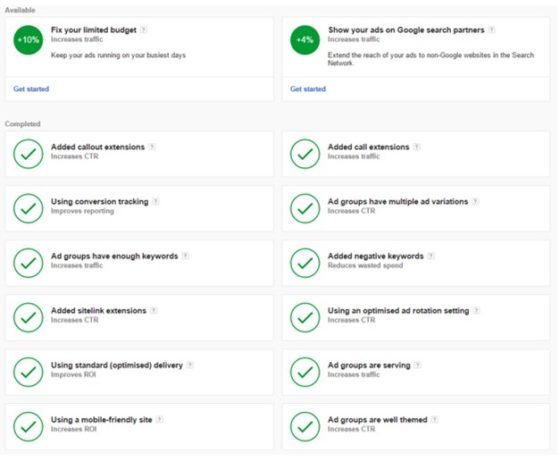Click the Added call extensions card title
This screenshot has width=560, height=462.
tap(369, 147)
